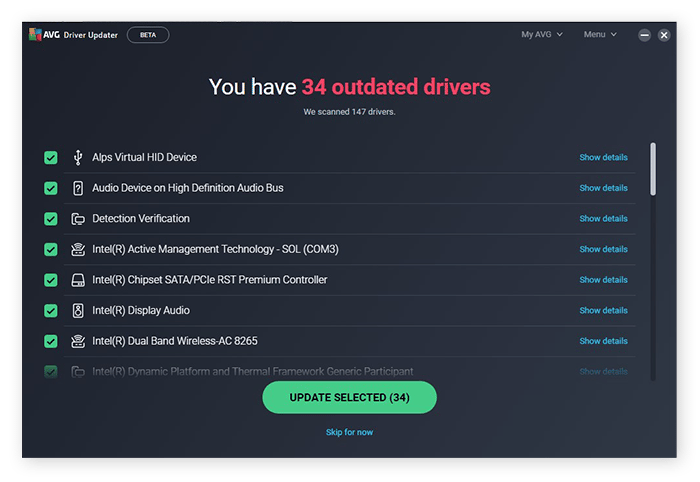Click the driver list scrollbar thumb
Screen dimensions: 700x482
[x=653, y=169]
